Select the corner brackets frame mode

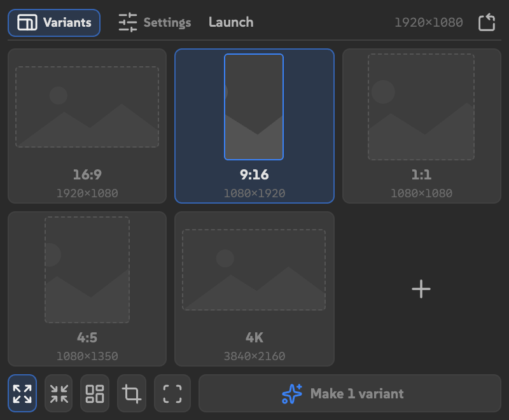click(172, 393)
